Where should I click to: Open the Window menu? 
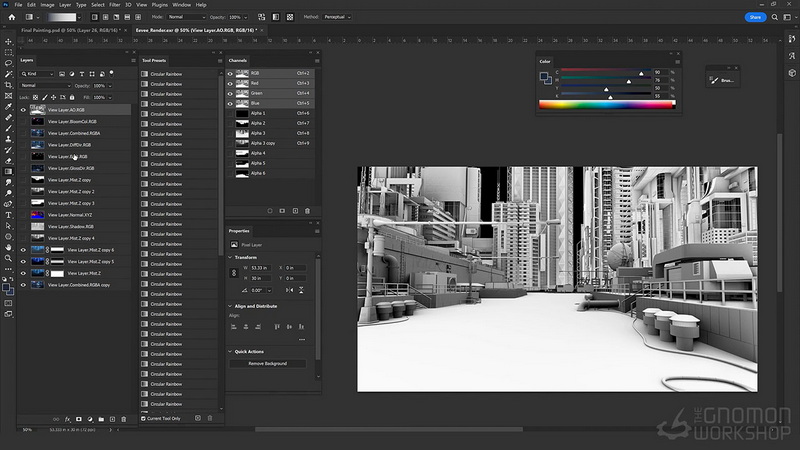[181, 5]
